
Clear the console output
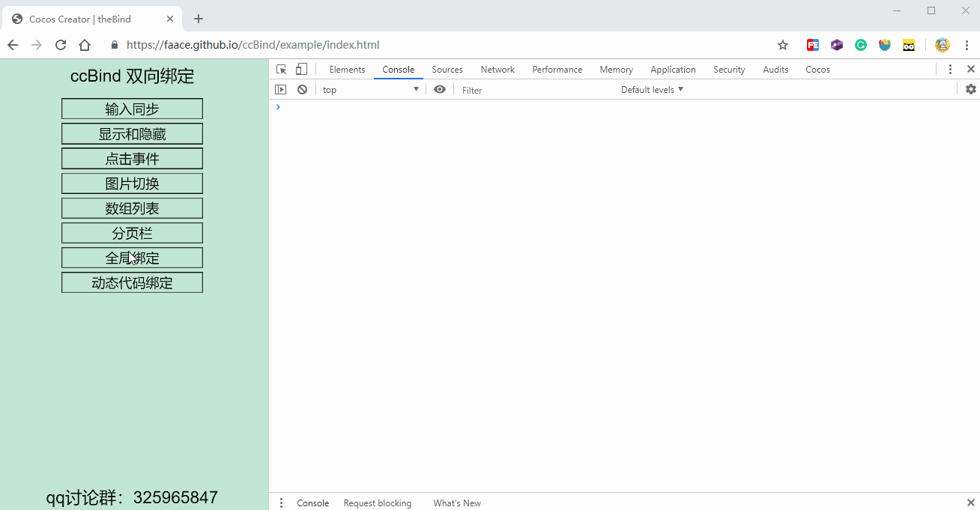(x=302, y=89)
